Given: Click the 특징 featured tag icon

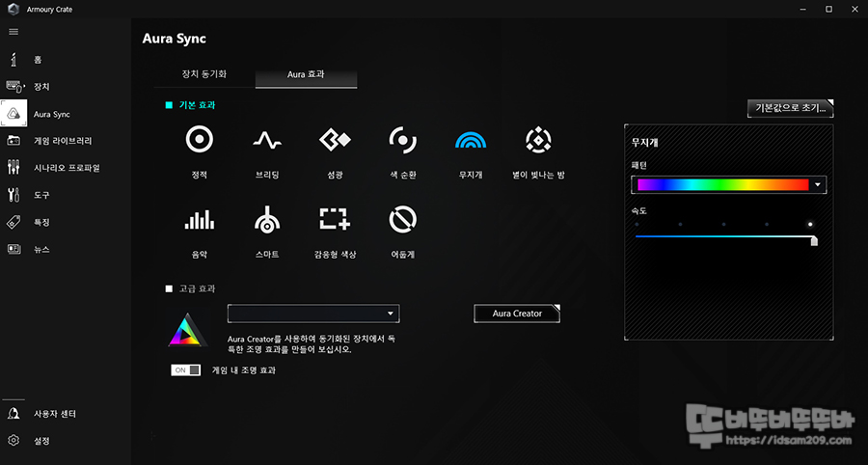Looking at the screenshot, I should click(14, 222).
